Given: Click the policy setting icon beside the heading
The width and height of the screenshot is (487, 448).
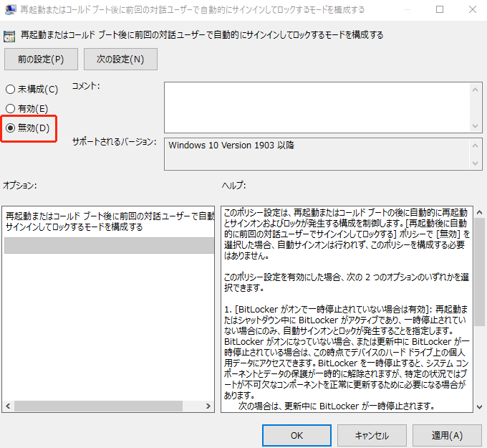Looking at the screenshot, I should (10, 35).
